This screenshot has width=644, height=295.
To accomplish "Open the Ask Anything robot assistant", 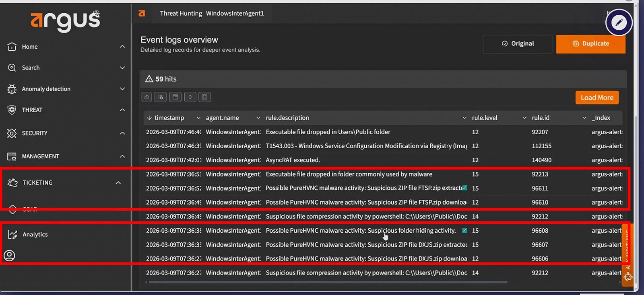I will pyautogui.click(x=627, y=277).
